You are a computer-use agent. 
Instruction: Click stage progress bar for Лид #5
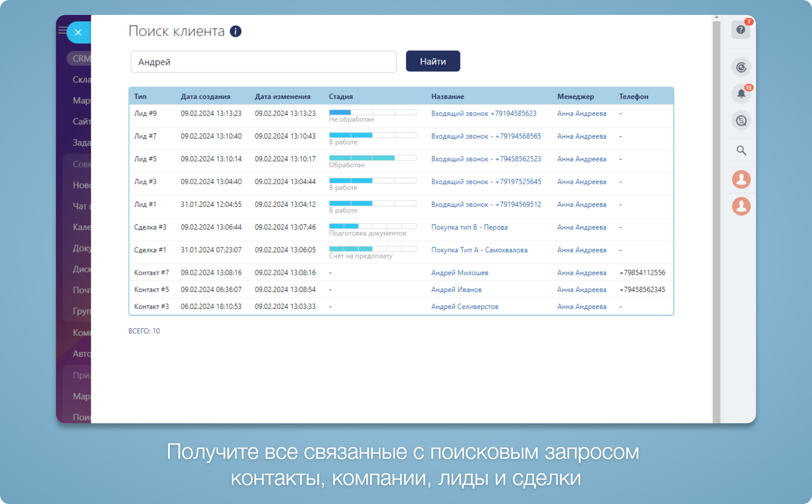[x=372, y=158]
